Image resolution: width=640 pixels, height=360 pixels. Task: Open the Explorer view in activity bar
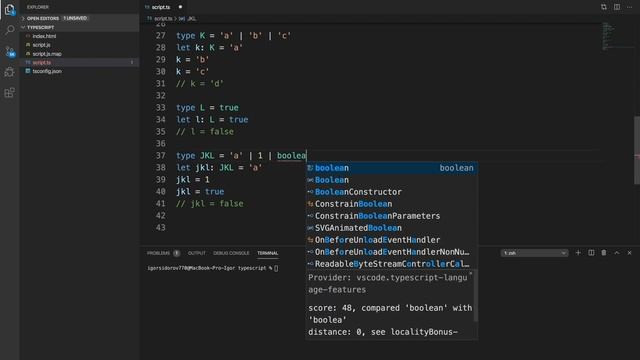click(x=9, y=10)
